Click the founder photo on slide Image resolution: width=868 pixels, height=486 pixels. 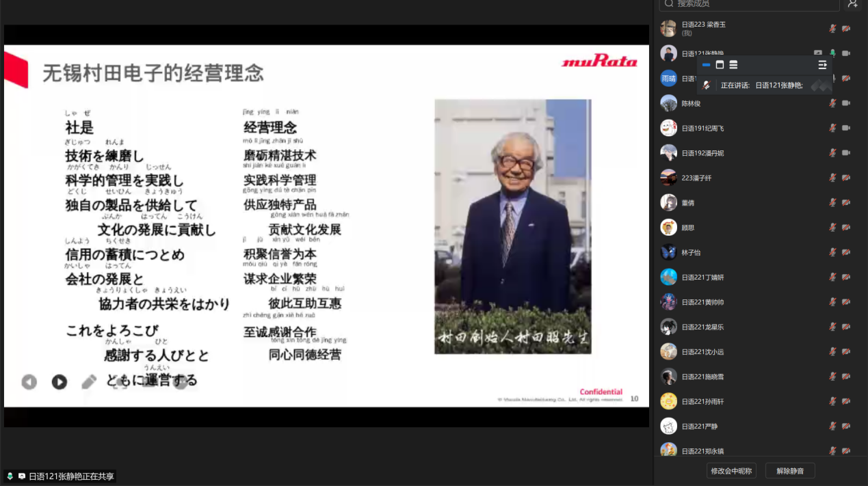pyautogui.click(x=513, y=226)
